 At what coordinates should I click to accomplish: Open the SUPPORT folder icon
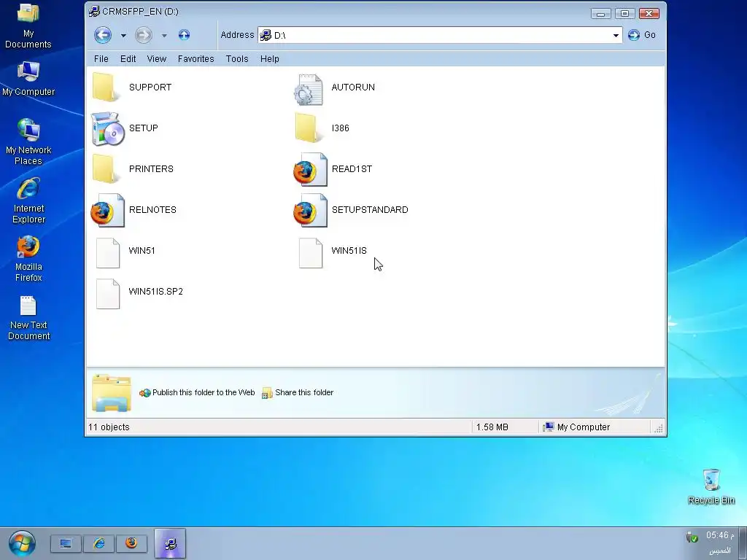[x=105, y=87]
